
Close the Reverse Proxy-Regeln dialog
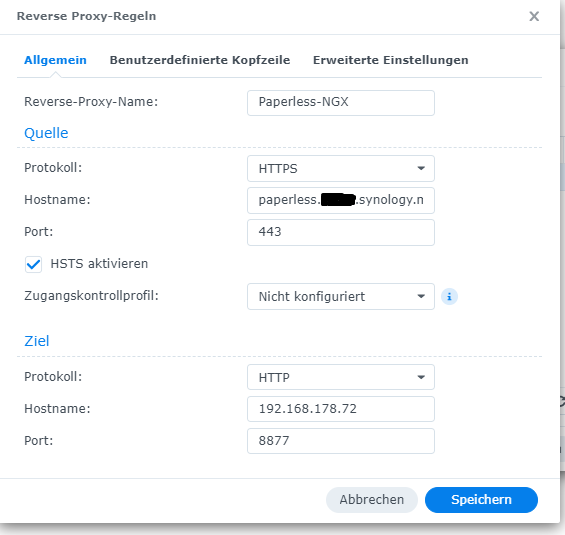[534, 16]
